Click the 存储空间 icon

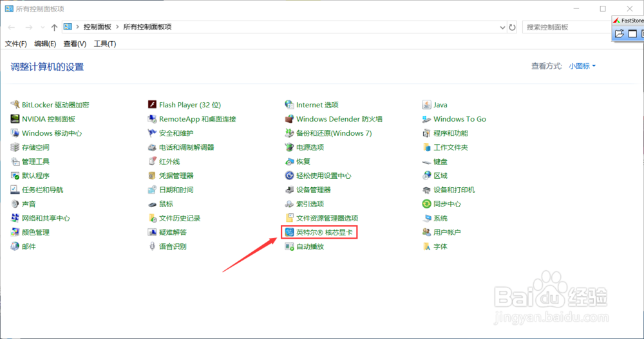tap(15, 147)
